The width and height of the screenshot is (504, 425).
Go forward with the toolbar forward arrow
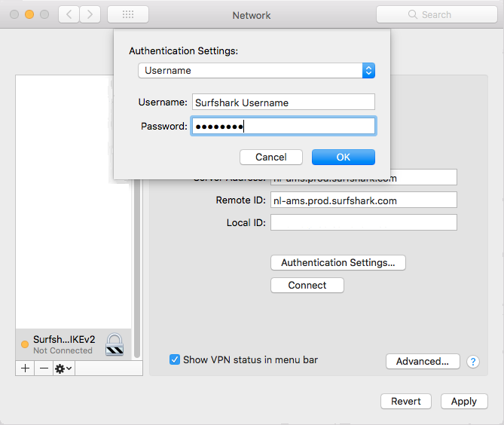[x=90, y=14]
